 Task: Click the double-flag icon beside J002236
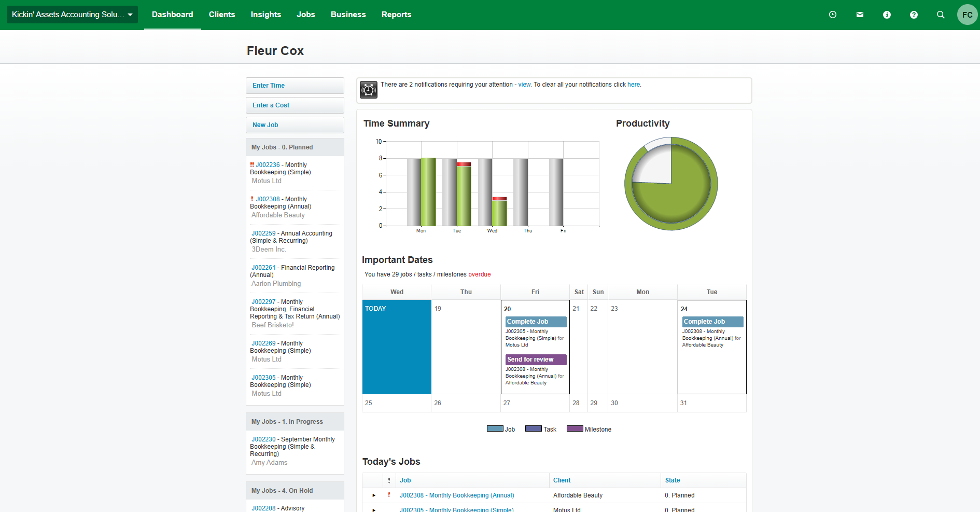pos(253,164)
